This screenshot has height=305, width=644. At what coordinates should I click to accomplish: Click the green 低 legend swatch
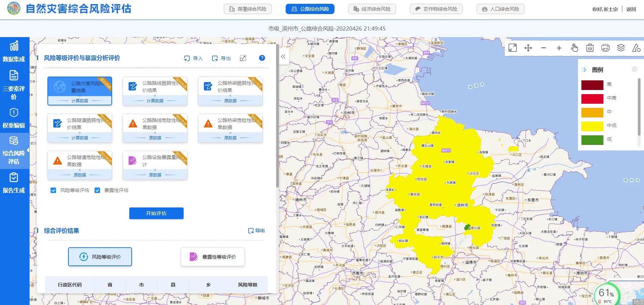(x=592, y=140)
